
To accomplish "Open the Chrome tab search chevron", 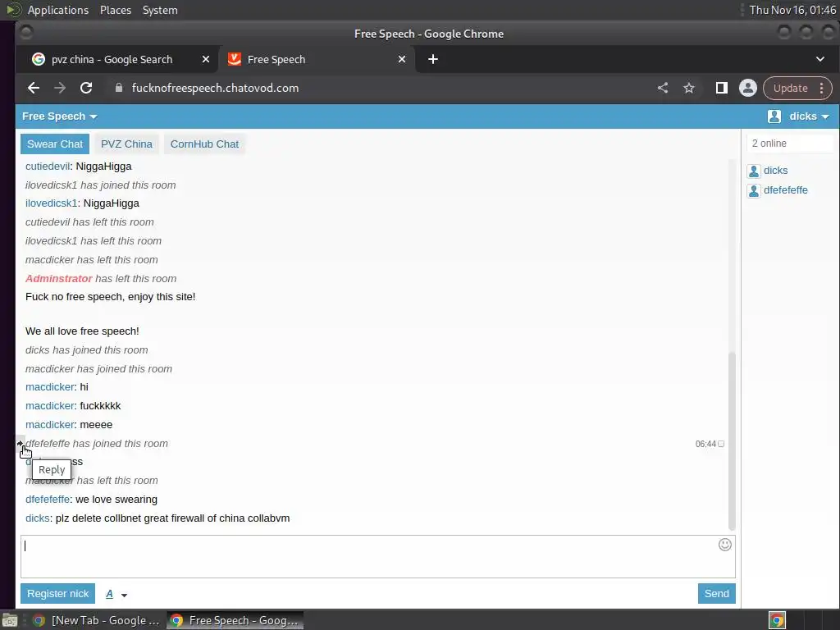I will coord(820,59).
